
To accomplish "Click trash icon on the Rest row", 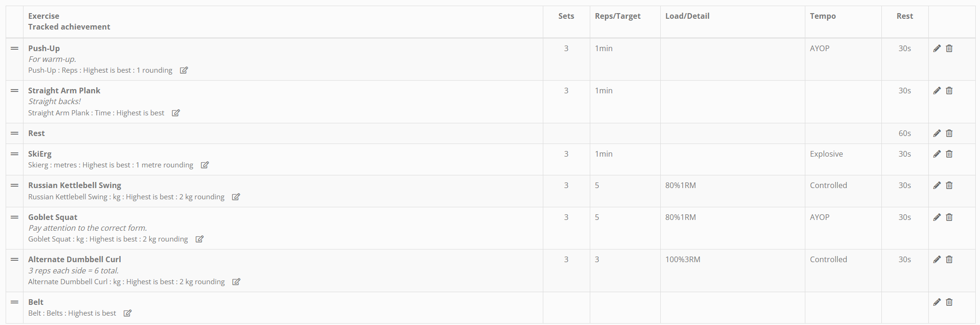I will pos(949,133).
